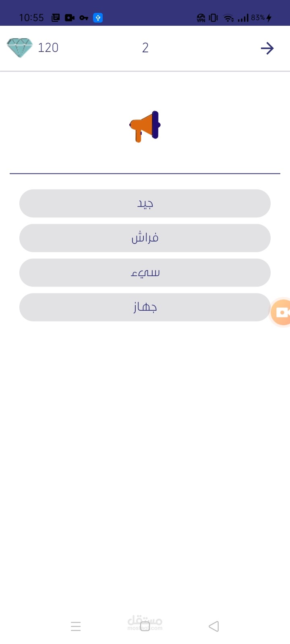
Task: Tap the 10:55 clock in status bar
Action: 31,18
